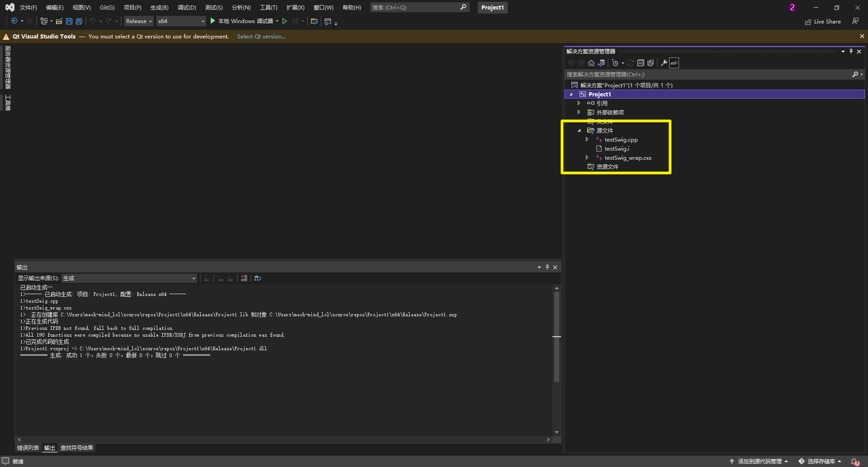
Task: Pin the Solution Explorer panel
Action: point(850,51)
